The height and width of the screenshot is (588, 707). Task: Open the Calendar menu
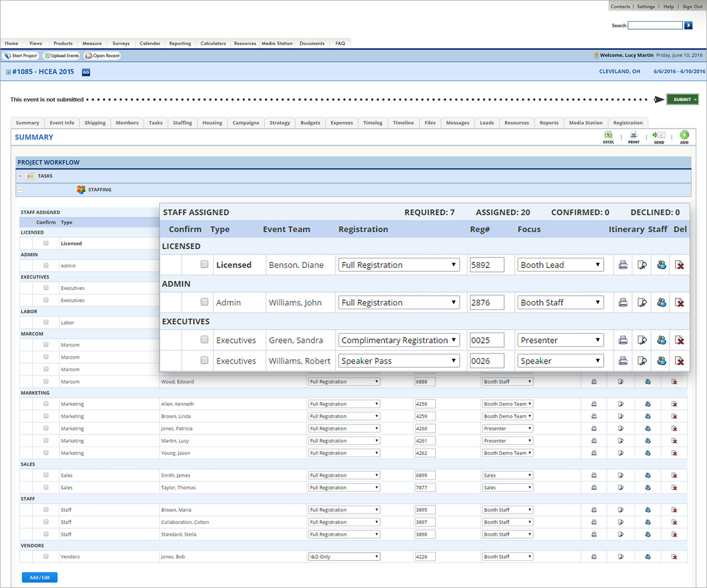pyautogui.click(x=150, y=44)
